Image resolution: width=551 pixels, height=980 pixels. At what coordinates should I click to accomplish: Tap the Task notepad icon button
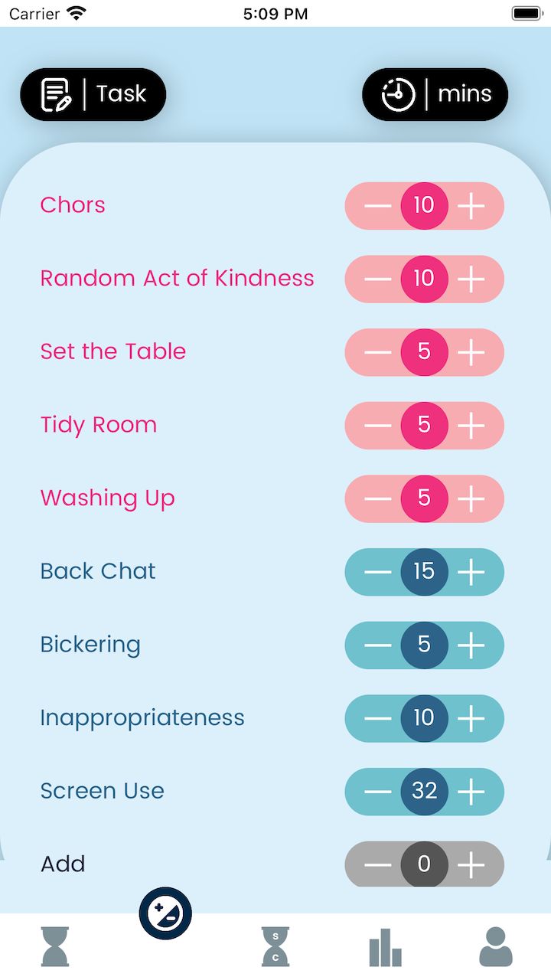coord(93,94)
